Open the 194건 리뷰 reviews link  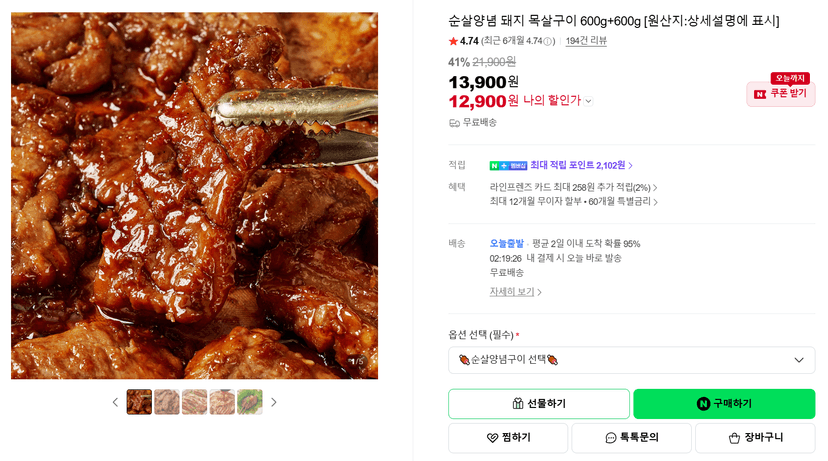click(x=586, y=41)
